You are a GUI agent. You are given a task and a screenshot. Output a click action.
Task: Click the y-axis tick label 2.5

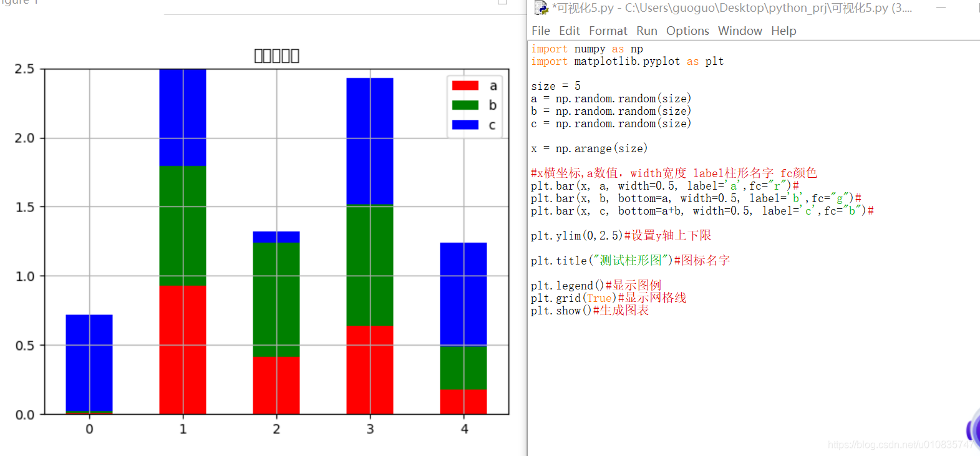coord(24,69)
